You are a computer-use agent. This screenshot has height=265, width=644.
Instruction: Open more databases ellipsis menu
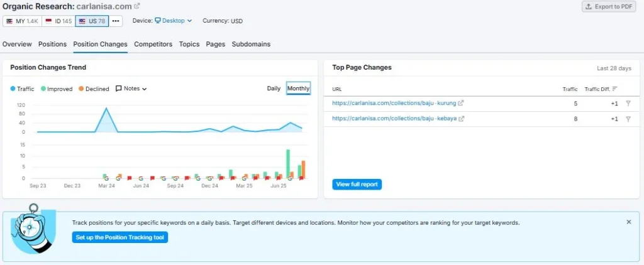point(116,21)
